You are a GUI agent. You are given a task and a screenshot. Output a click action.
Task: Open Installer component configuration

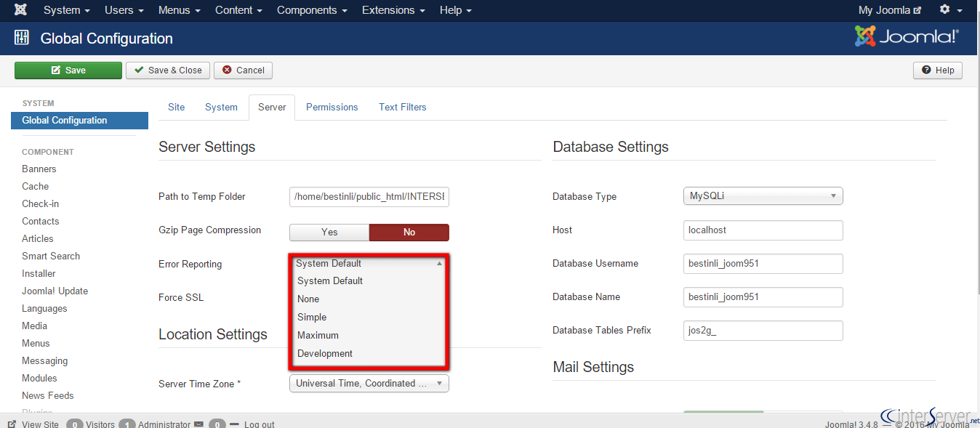coord(39,273)
